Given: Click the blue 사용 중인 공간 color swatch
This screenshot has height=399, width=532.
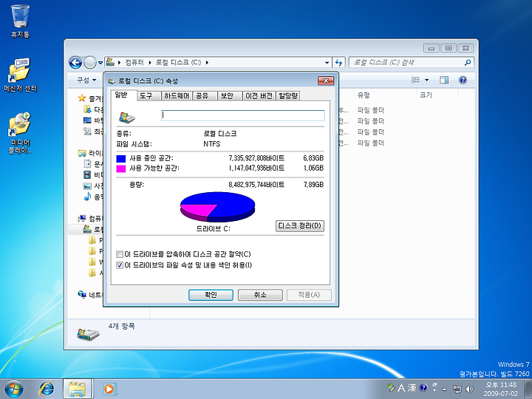Looking at the screenshot, I should [x=120, y=158].
